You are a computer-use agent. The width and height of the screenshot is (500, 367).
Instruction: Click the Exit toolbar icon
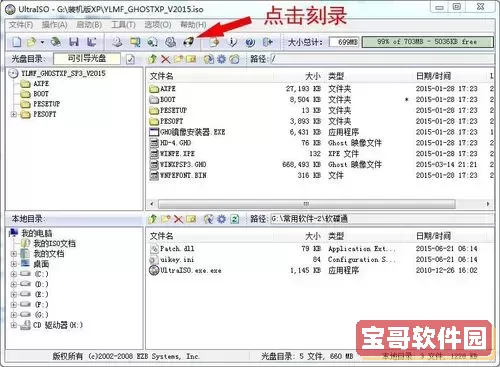[268, 42]
